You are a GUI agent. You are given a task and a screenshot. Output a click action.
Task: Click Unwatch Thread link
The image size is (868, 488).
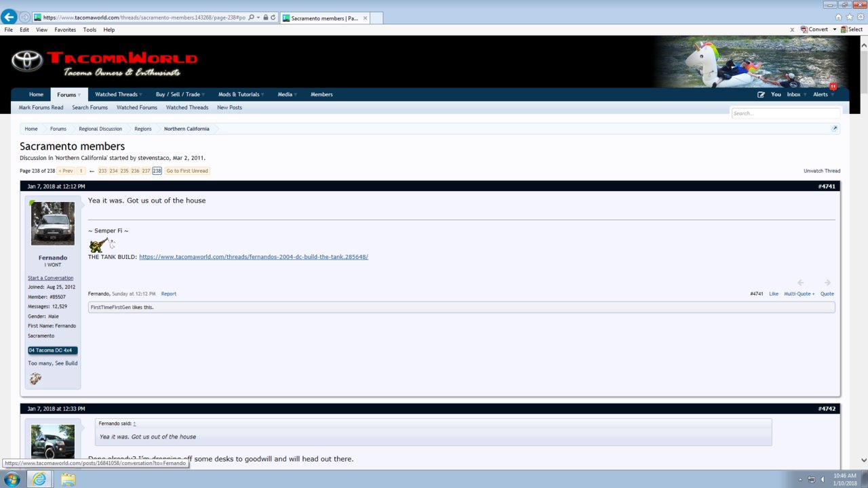tap(822, 171)
